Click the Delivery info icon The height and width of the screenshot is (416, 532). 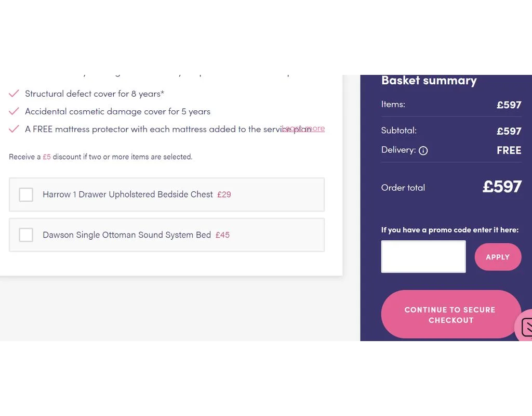423,151
